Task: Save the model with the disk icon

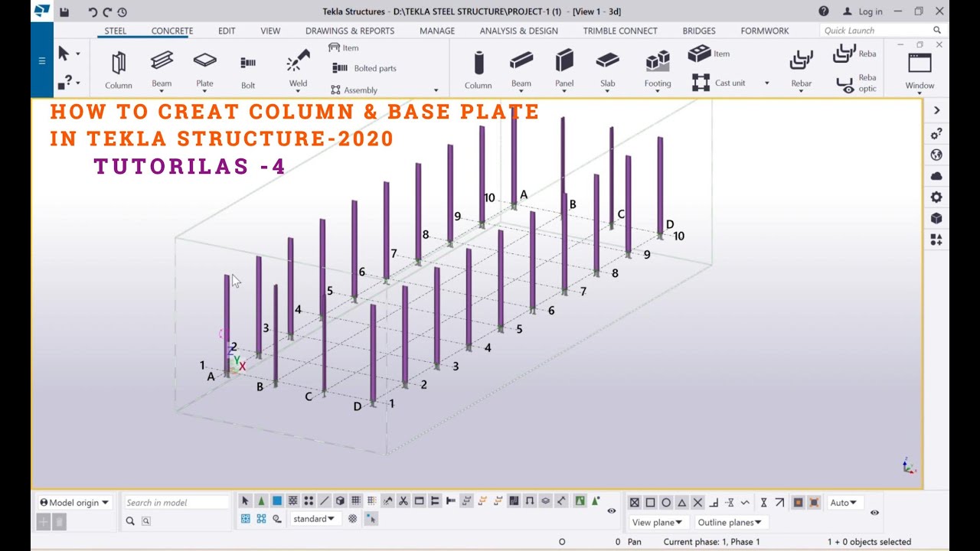Action: (64, 11)
